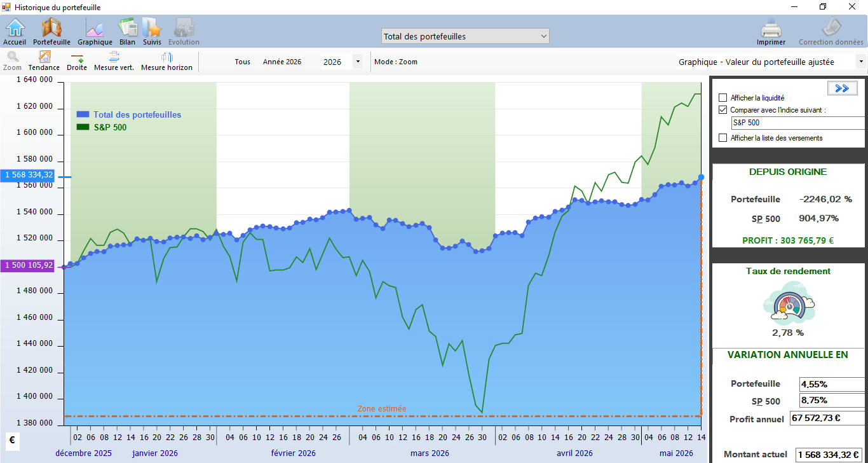Select the Année 2026 period option
Image resolution: width=868 pixels, height=463 pixels.
[282, 62]
